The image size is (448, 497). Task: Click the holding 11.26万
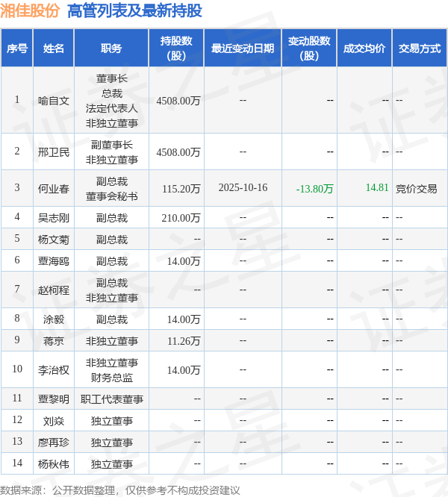point(184,341)
